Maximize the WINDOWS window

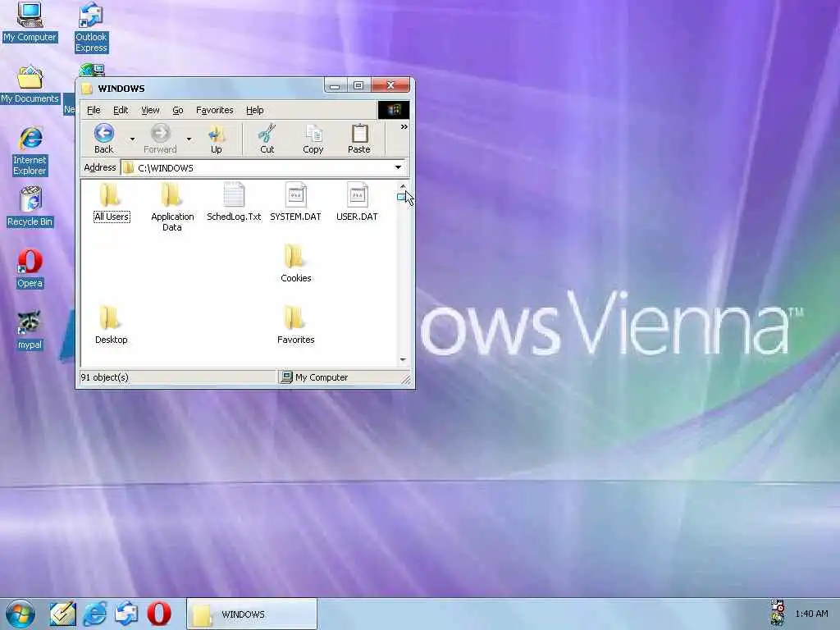click(x=358, y=85)
